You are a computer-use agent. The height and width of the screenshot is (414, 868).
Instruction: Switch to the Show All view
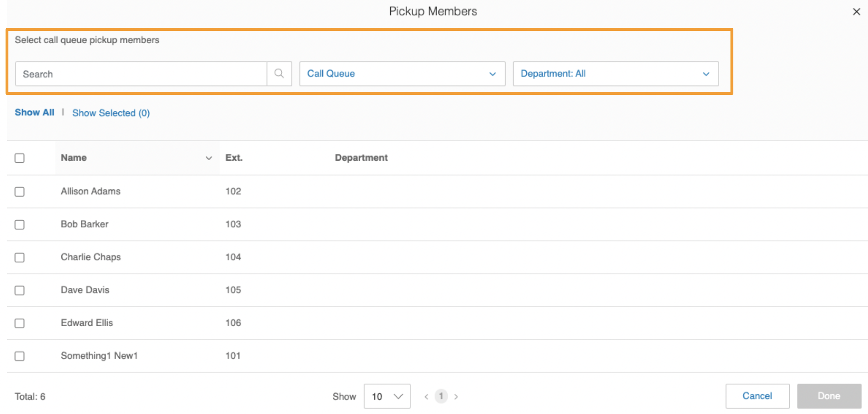point(34,113)
